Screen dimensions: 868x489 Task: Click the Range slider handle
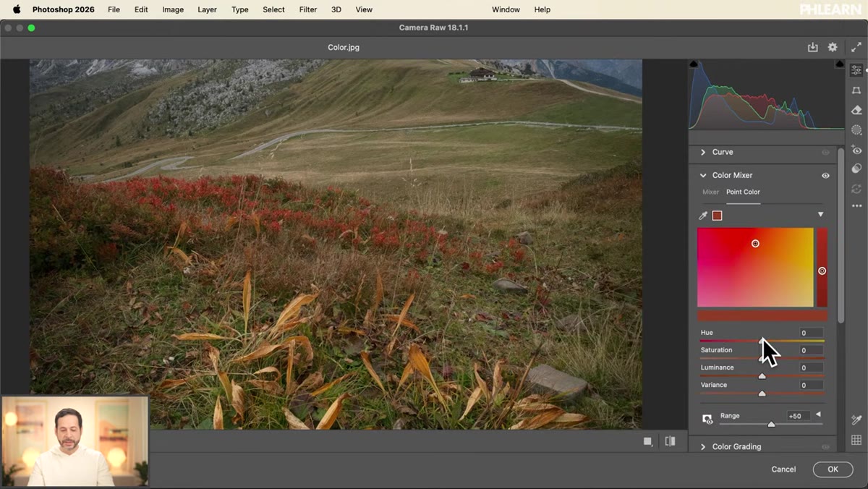point(771,425)
